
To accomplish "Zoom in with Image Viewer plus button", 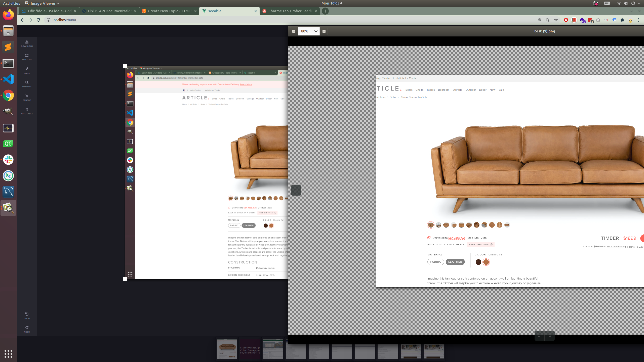I will [324, 31].
